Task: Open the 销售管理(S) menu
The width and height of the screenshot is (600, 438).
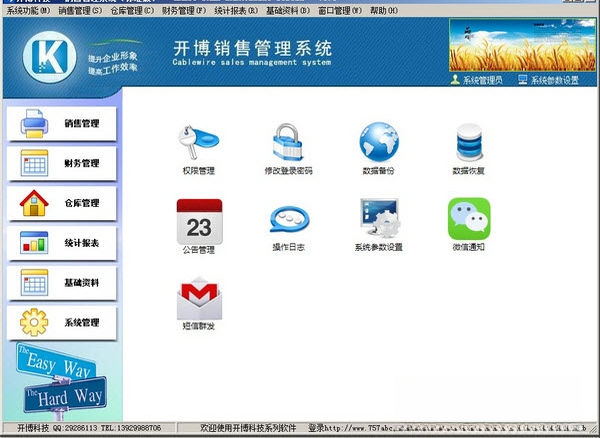Action: click(80, 11)
